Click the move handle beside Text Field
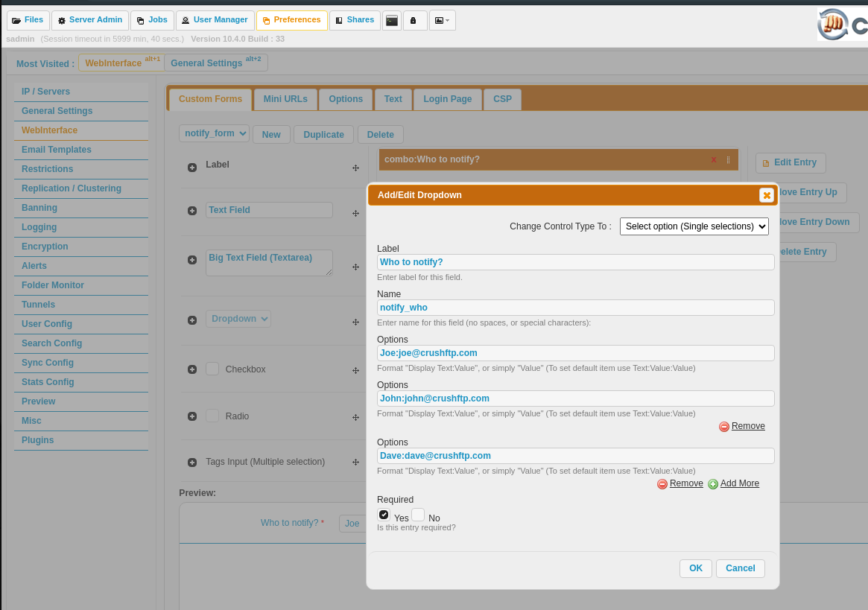868x610 pixels. [356, 213]
